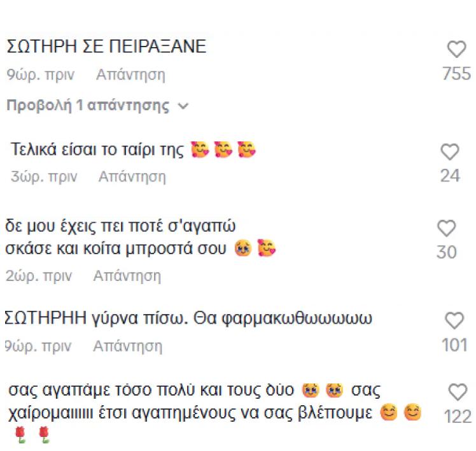This screenshot has height=451, width=476.
Task: Click the 'ΣΩΤΗΡΗΗ γύρνα πίσω' comment text
Action: (x=188, y=318)
